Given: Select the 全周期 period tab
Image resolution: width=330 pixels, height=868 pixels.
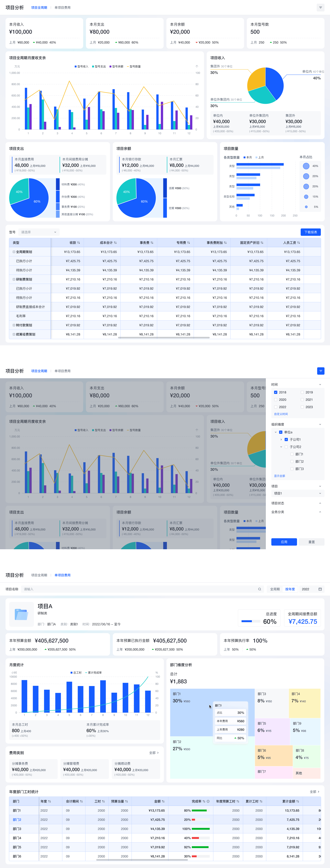Looking at the screenshot, I should coord(275,589).
